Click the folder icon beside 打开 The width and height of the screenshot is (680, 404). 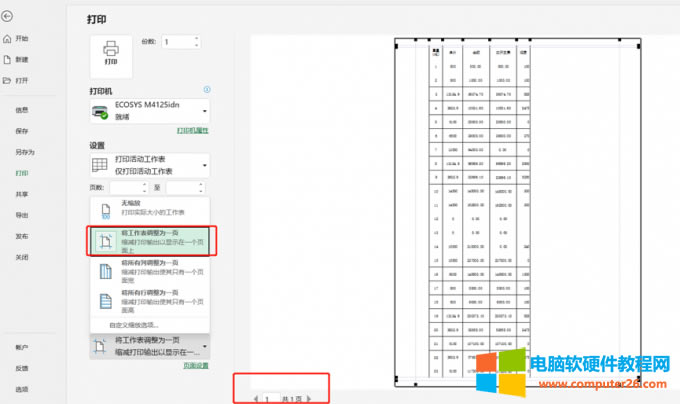(7, 81)
